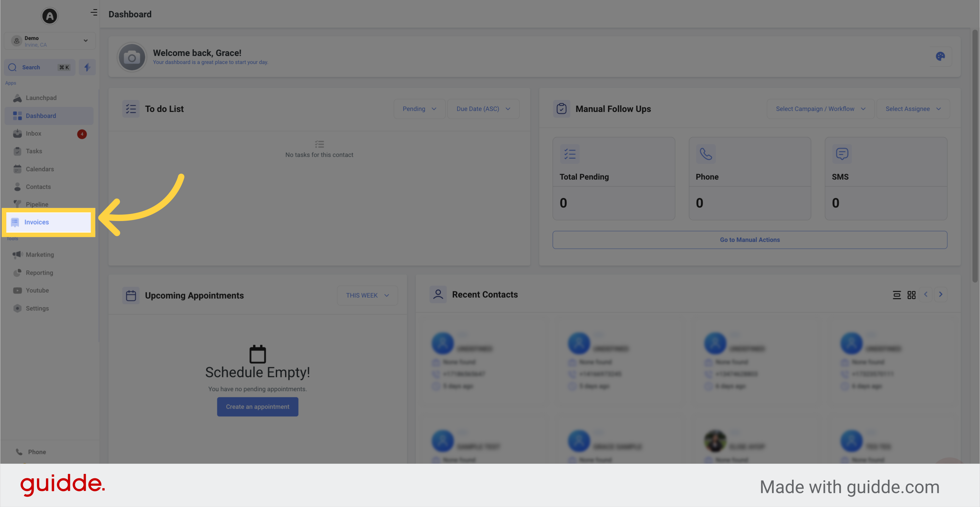Open Reporting in the sidebar
Screen dimensions: 980x507
(49, 273)
